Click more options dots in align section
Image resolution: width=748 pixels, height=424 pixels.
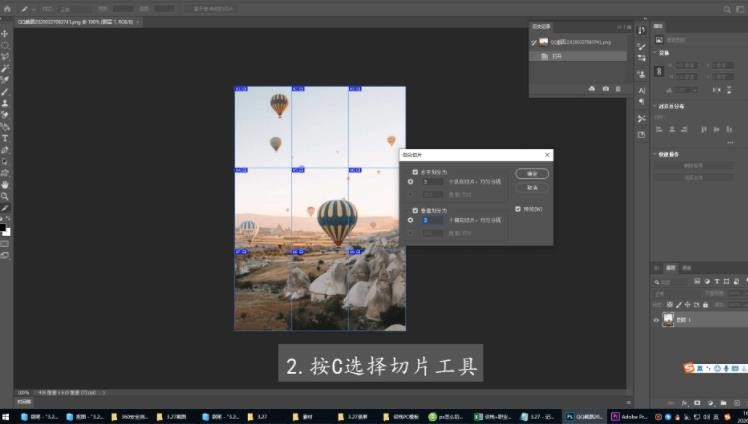tap(730, 142)
